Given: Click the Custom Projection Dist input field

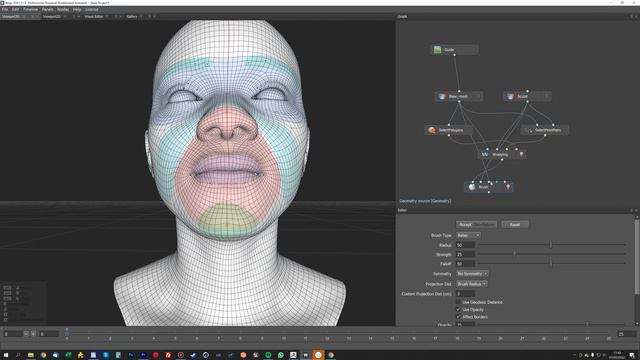Looking at the screenshot, I should (465, 294).
